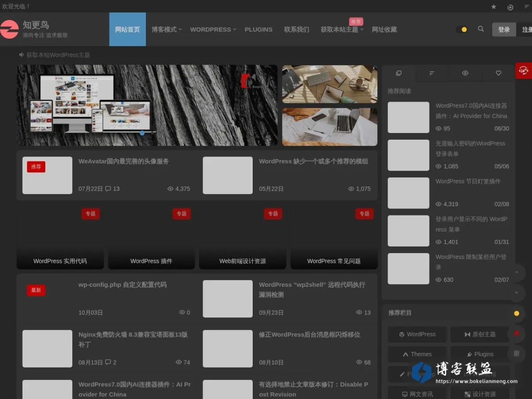The width and height of the screenshot is (532, 399).
Task: Click the star favorite icon in top bar
Action: coord(494,7)
